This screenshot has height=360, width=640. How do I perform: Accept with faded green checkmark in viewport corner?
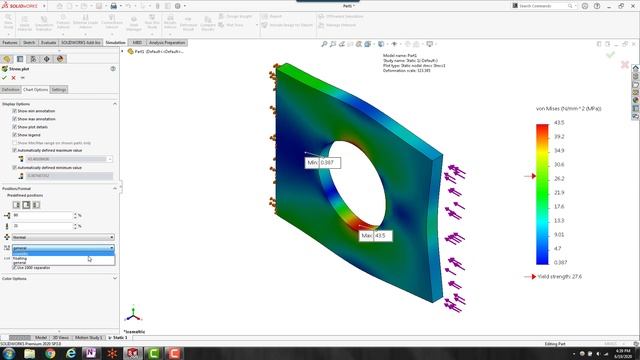[x=610, y=54]
